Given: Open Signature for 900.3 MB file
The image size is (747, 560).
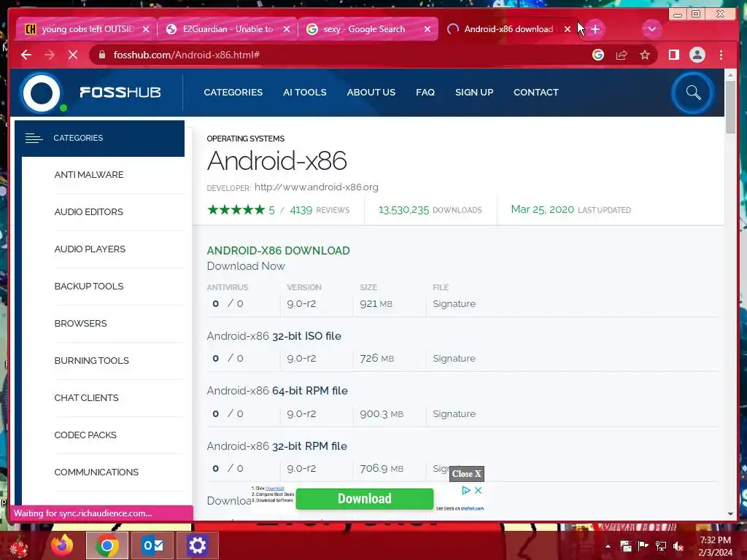Looking at the screenshot, I should point(454,414).
